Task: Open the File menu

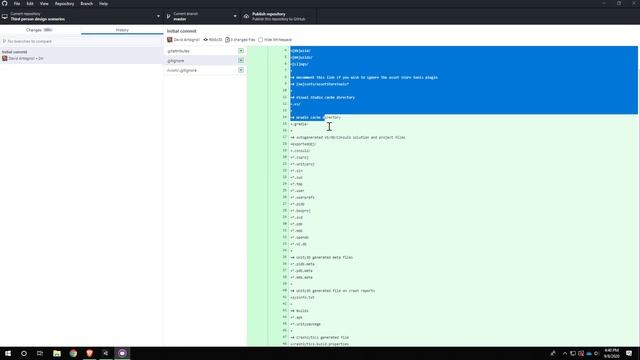Action: [17, 4]
